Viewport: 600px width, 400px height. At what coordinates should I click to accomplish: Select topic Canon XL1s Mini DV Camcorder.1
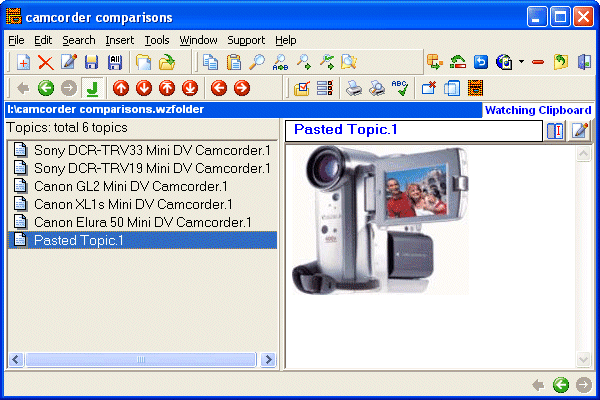coord(142,204)
